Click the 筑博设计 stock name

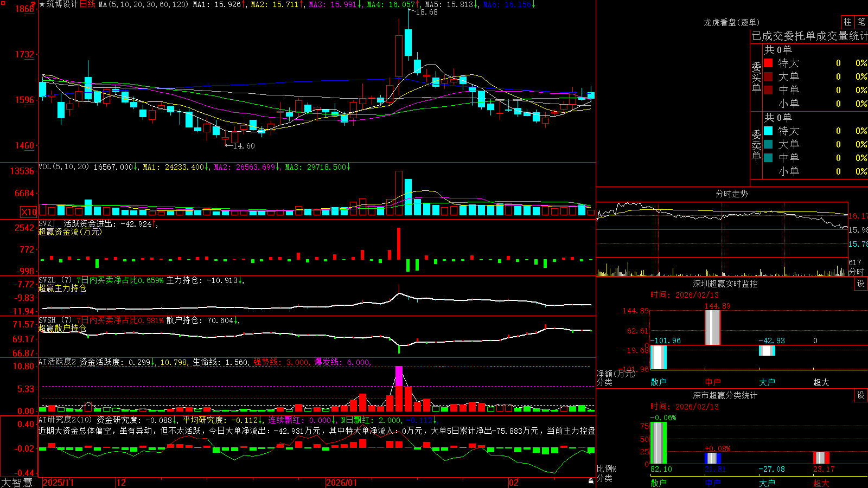tap(62, 4)
